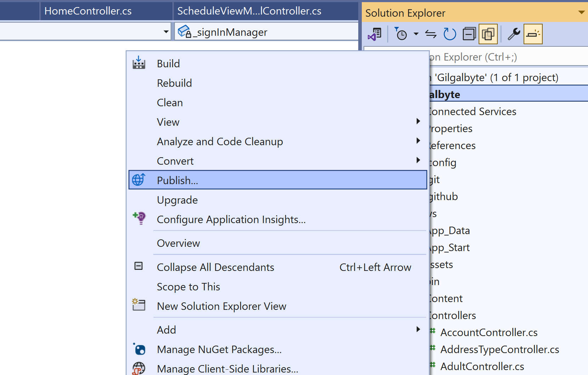
Task: Open Manage NuGet Packages...
Action: 278,349
